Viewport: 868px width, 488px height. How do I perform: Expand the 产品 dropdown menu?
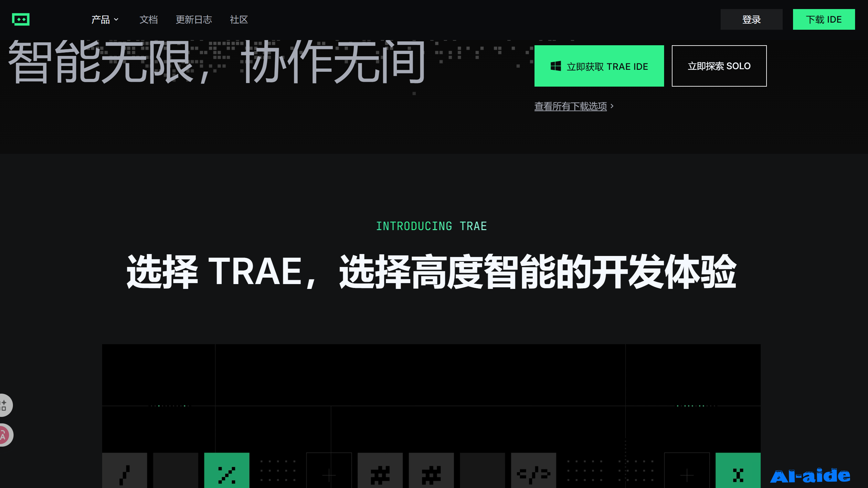click(x=101, y=19)
